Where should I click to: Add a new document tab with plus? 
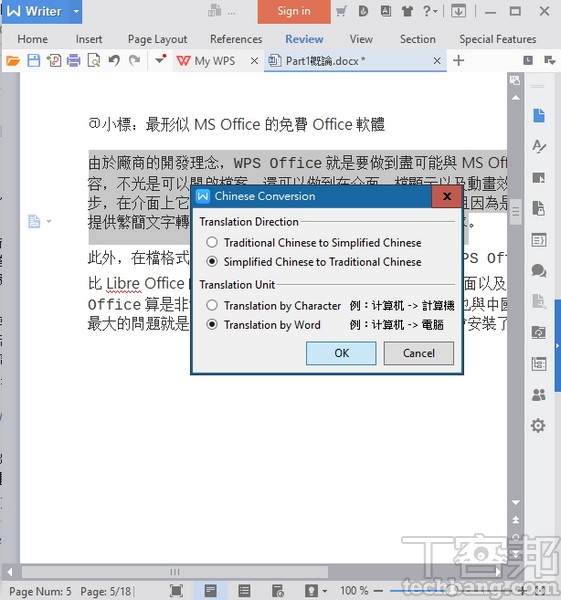(x=458, y=60)
